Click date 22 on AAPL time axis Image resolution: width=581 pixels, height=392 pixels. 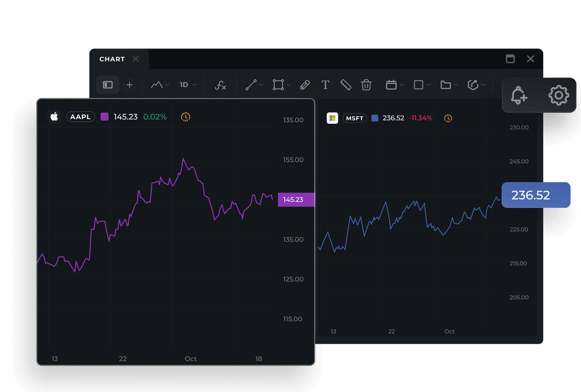coord(123,359)
